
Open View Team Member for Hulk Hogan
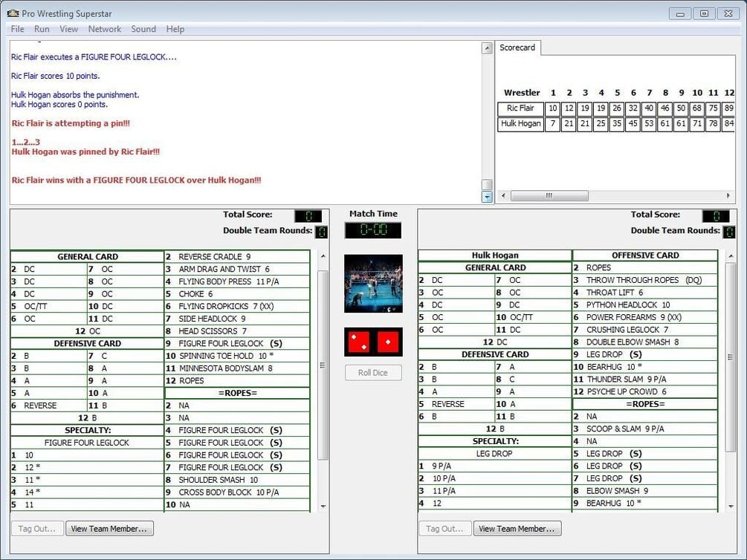click(x=517, y=529)
